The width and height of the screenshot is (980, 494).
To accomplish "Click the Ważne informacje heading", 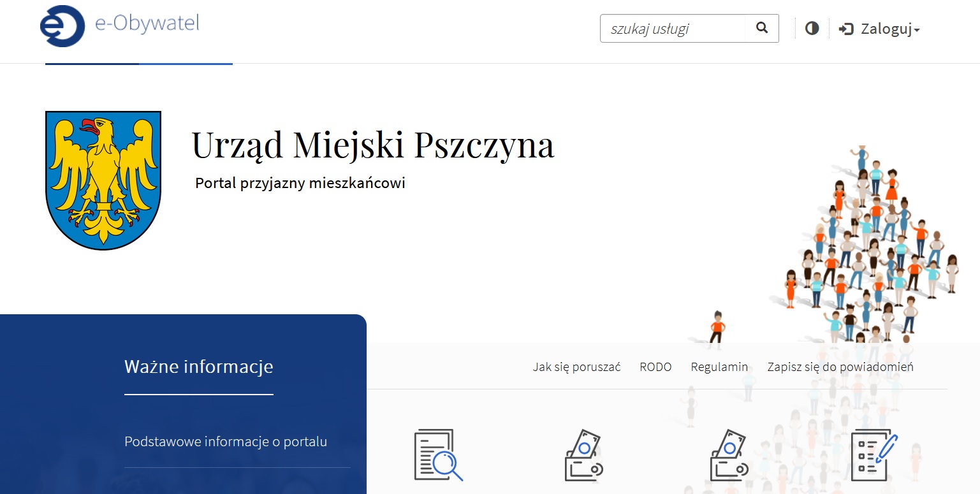I will click(199, 367).
